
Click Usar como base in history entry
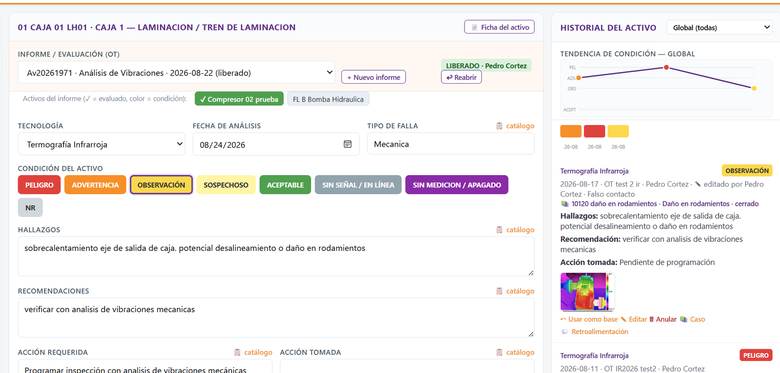589,319
